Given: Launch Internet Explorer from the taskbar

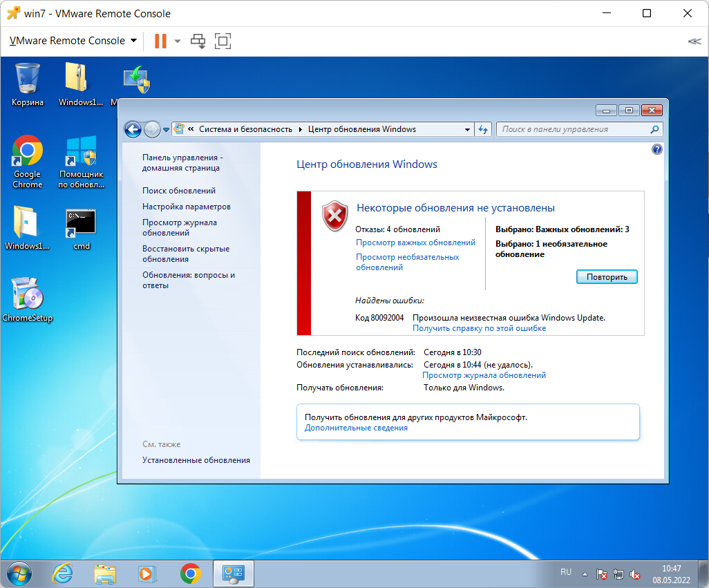Looking at the screenshot, I should (62, 574).
